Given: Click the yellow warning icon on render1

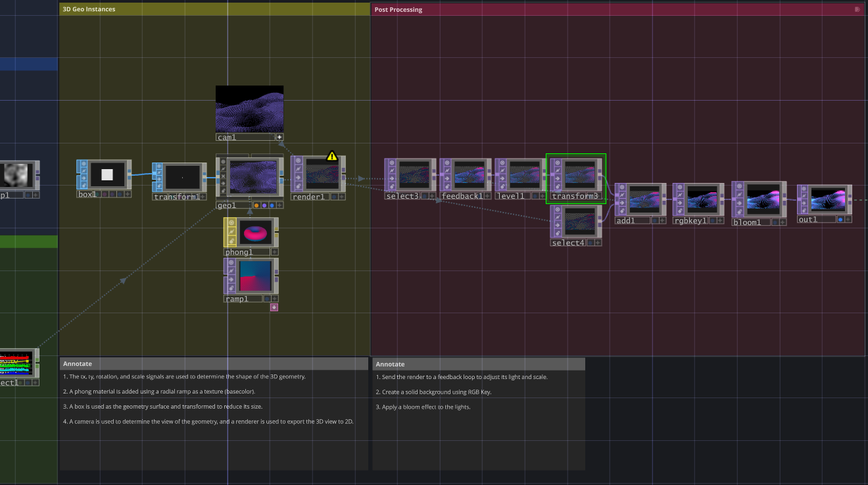Looking at the screenshot, I should tap(332, 156).
